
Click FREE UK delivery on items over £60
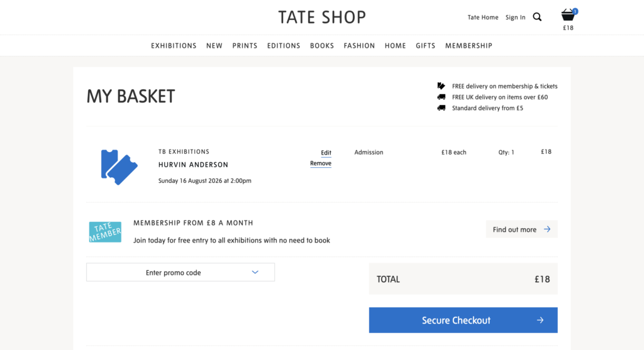coord(500,97)
